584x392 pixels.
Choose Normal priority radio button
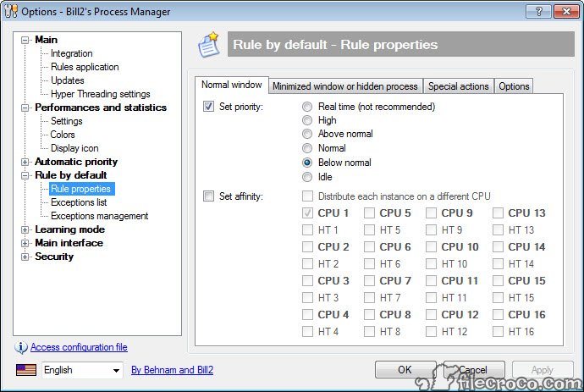click(307, 148)
